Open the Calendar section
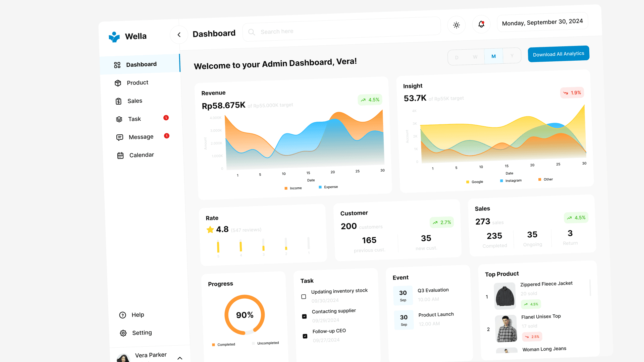Image resolution: width=644 pixels, height=362 pixels. pos(141,155)
